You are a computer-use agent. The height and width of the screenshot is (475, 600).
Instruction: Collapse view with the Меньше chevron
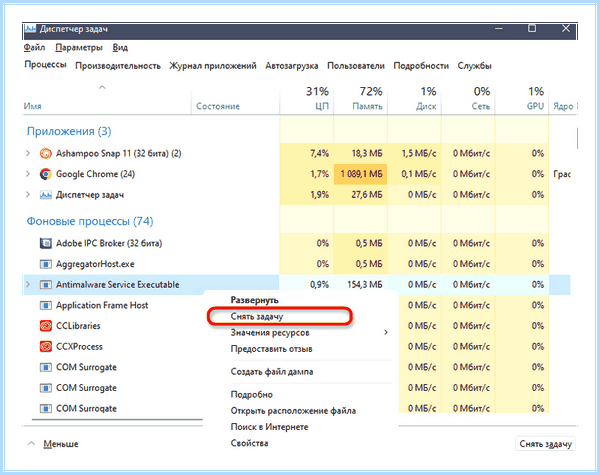point(32,444)
